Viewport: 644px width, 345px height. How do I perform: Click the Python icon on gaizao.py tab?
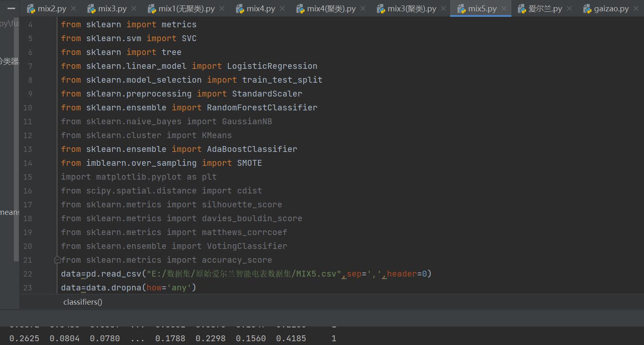click(587, 9)
